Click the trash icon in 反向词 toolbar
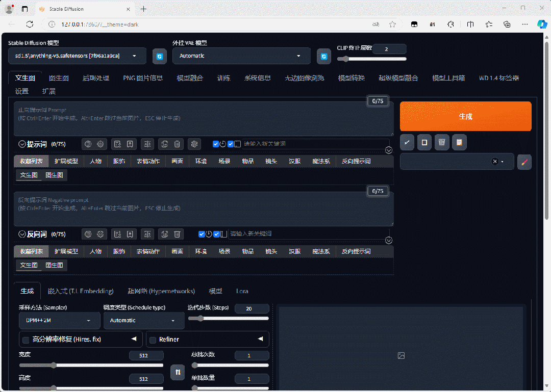The image size is (551, 392). pyautogui.click(x=177, y=234)
